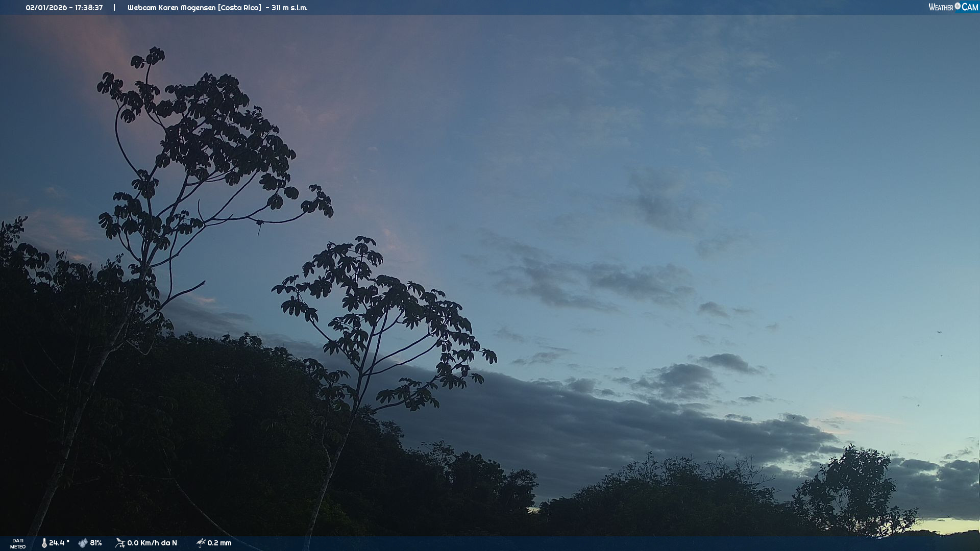980x551 pixels.
Task: Click the thermometer temperature icon
Action: point(44,543)
